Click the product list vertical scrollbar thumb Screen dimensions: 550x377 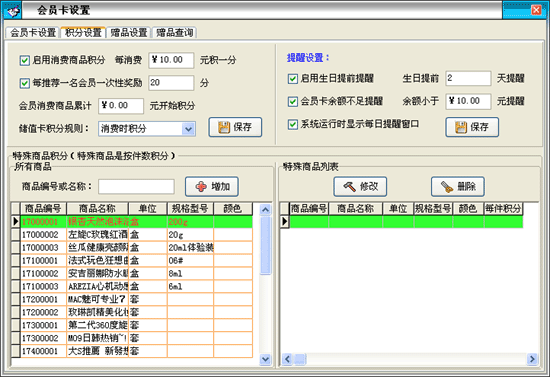tap(266, 245)
